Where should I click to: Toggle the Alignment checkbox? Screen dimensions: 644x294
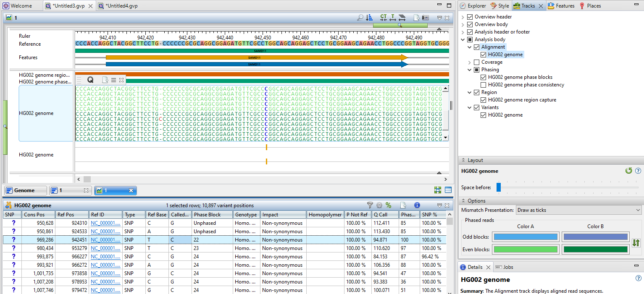click(x=477, y=47)
